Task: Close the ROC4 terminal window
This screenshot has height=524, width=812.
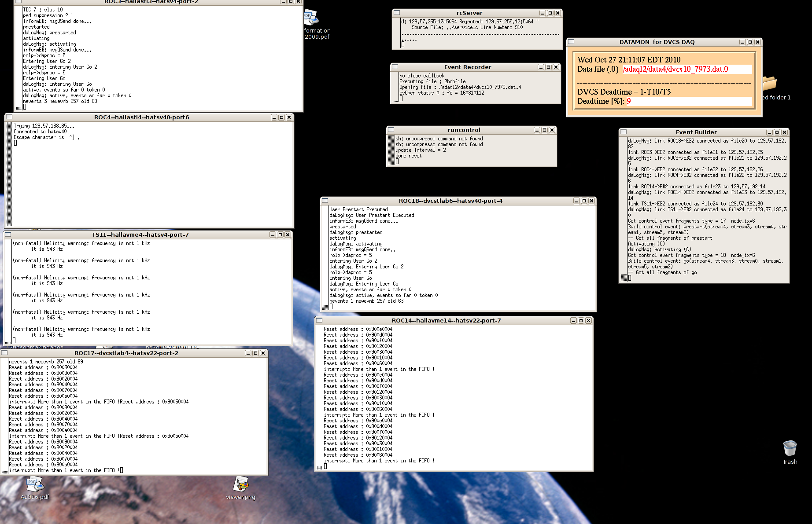Action: 289,117
